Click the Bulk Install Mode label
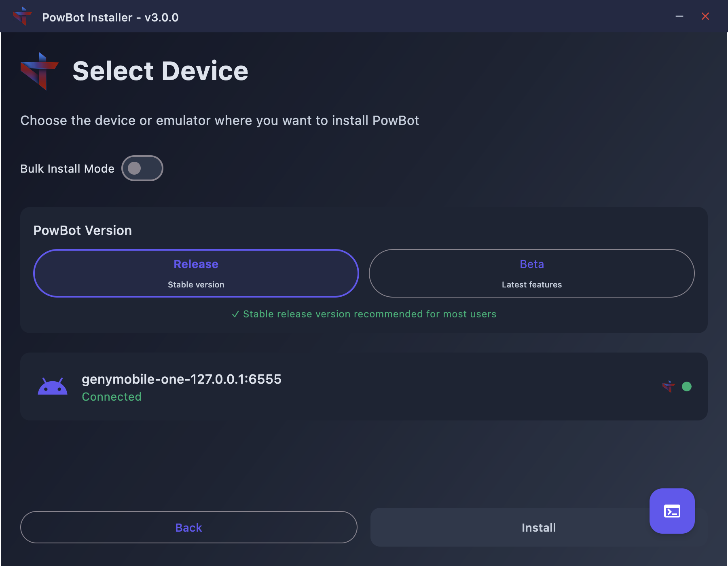 point(67,169)
